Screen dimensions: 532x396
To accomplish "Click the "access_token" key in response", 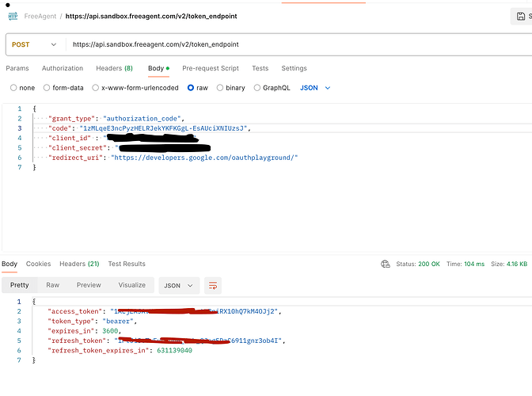I will coord(75,311).
